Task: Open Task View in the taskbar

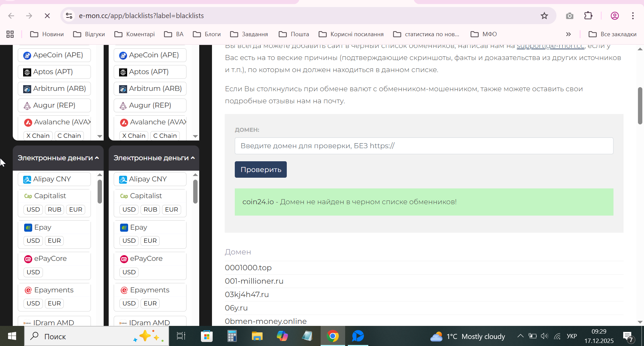Action: (181, 336)
